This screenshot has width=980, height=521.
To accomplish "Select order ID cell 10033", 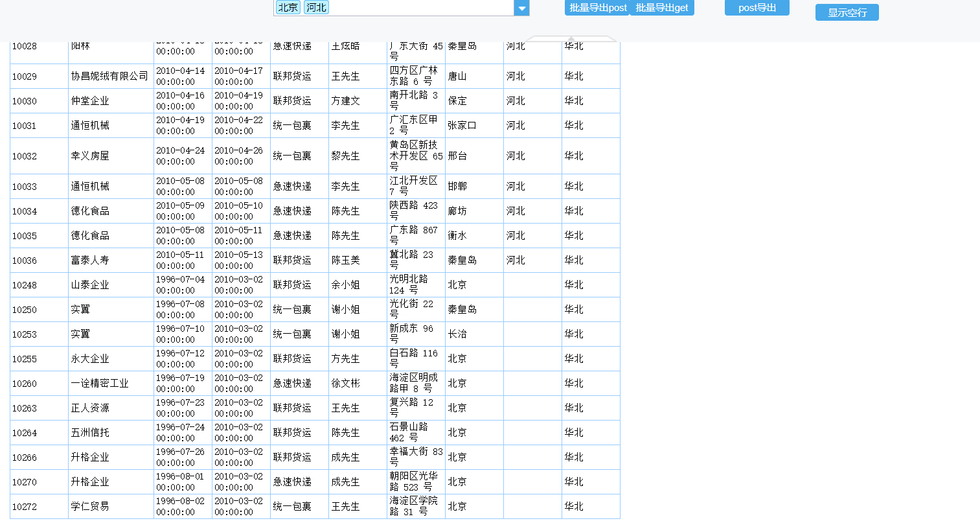I will [x=39, y=187].
